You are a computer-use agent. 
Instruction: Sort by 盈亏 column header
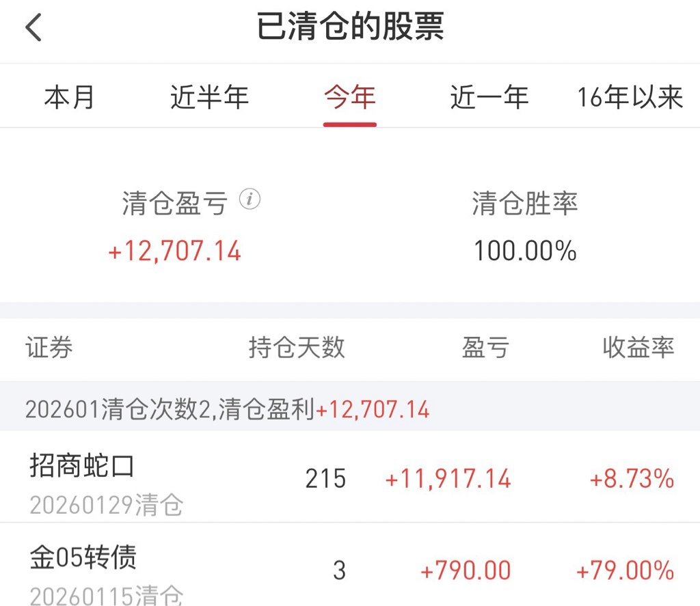486,347
